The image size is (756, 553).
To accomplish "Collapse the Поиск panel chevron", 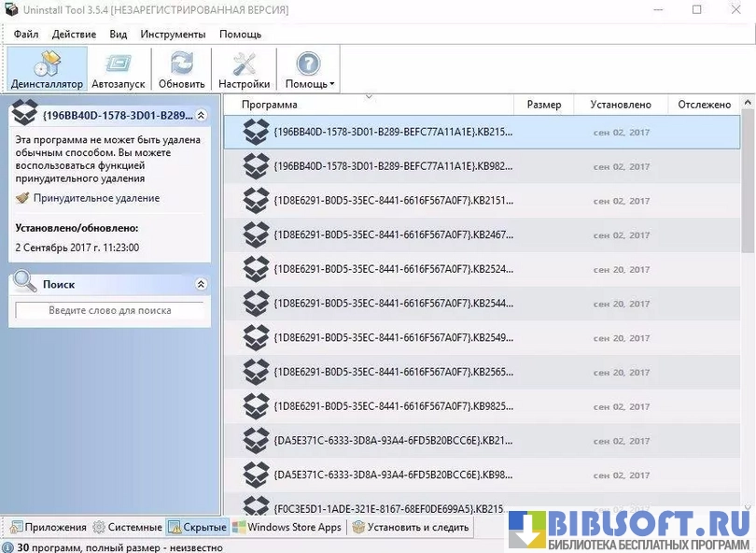I will coord(202,284).
